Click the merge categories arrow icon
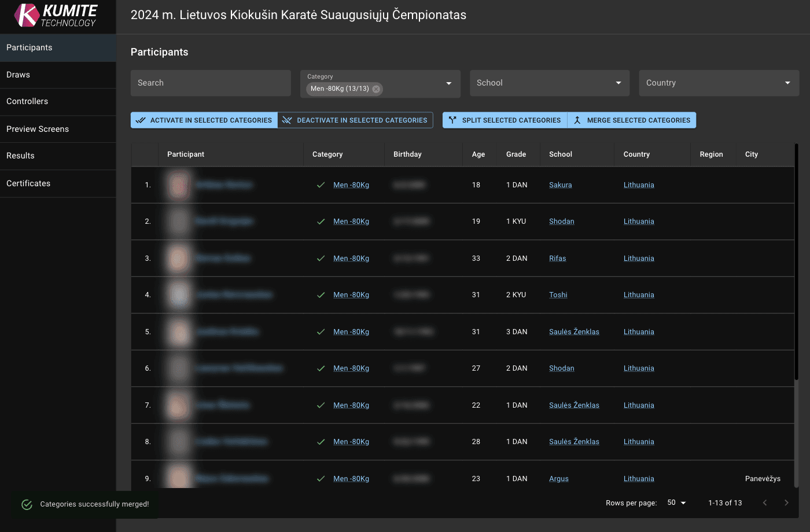Screen dimensions: 810x532 577,120
